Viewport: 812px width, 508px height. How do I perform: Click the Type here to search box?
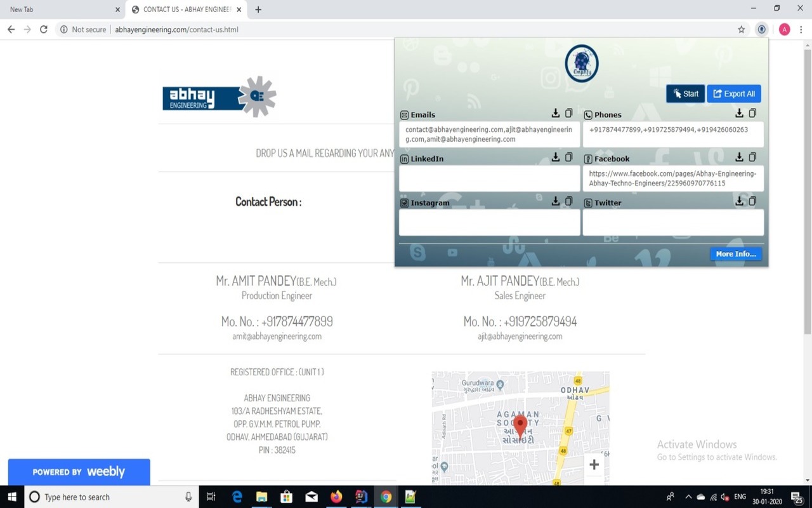point(112,497)
